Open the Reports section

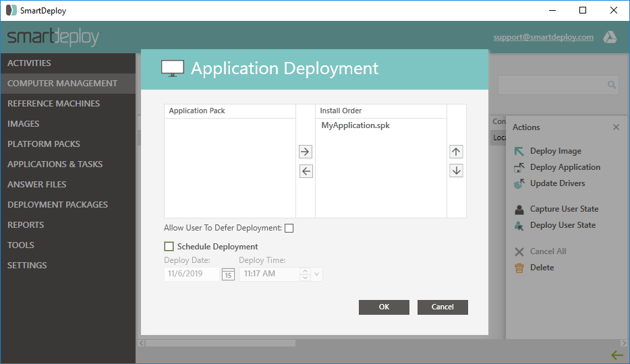(x=68, y=224)
